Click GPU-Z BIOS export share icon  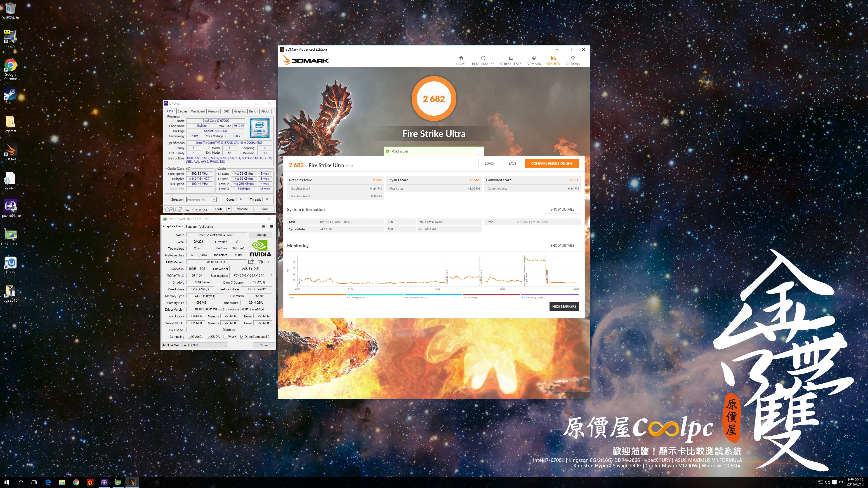(251, 262)
